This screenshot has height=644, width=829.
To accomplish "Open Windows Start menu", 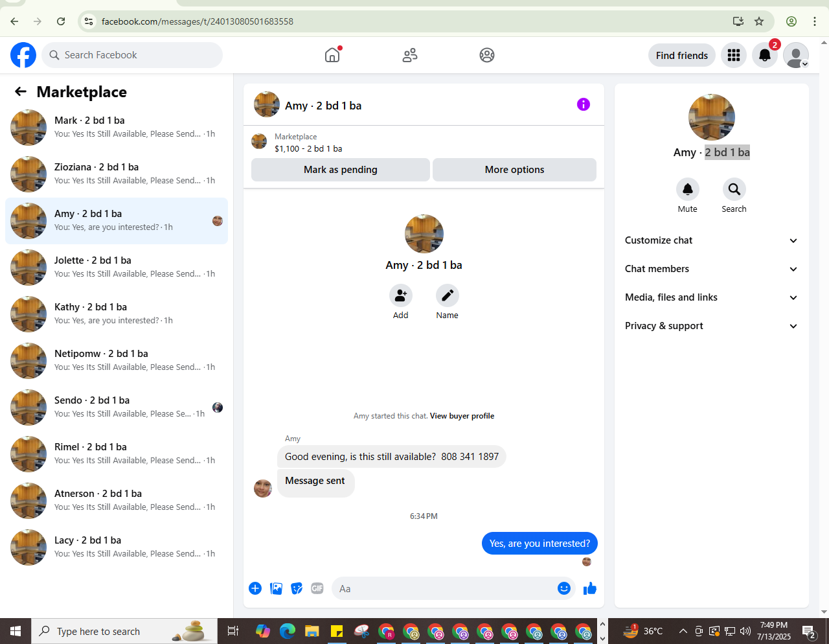I will coord(16,631).
